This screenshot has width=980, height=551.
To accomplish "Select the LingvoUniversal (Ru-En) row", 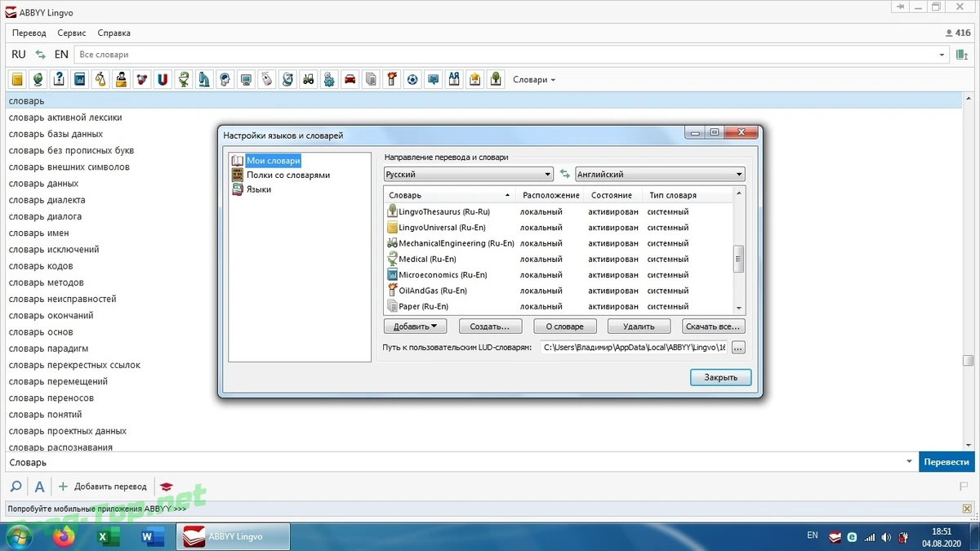I will pos(559,228).
